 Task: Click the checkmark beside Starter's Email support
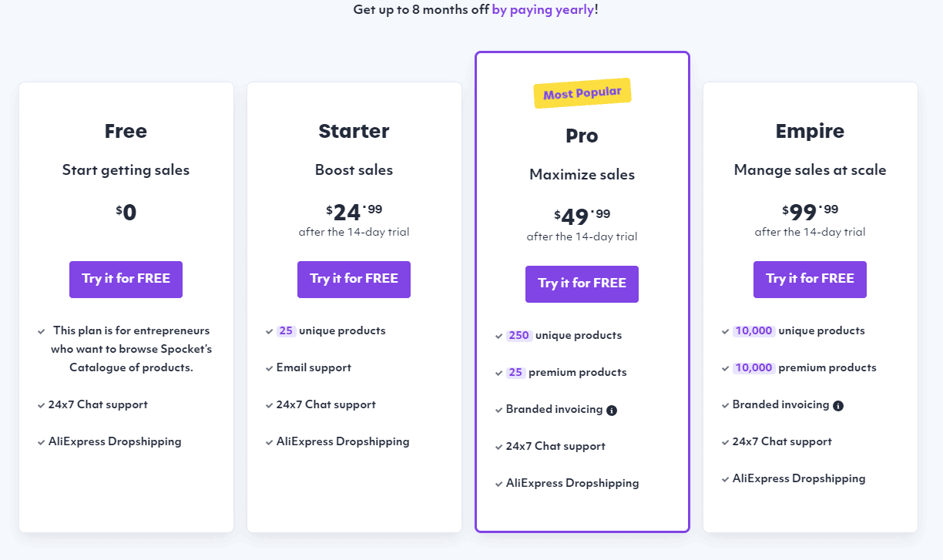point(269,367)
